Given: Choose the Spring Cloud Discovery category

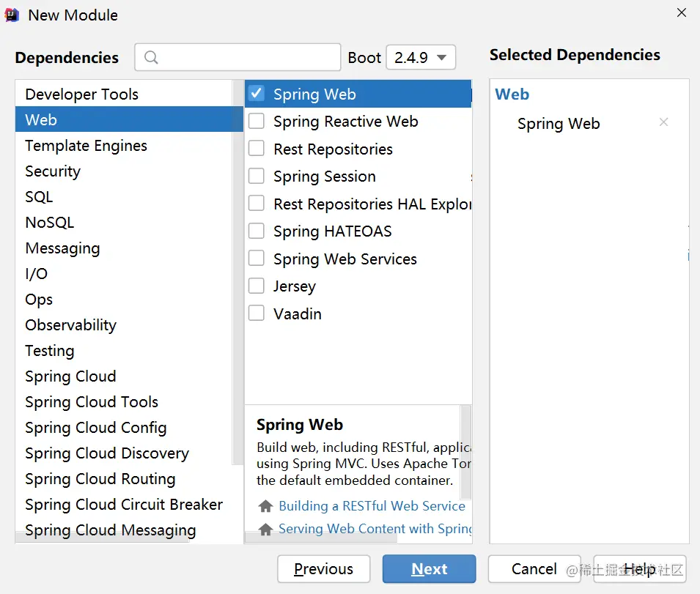Looking at the screenshot, I should coord(107,453).
